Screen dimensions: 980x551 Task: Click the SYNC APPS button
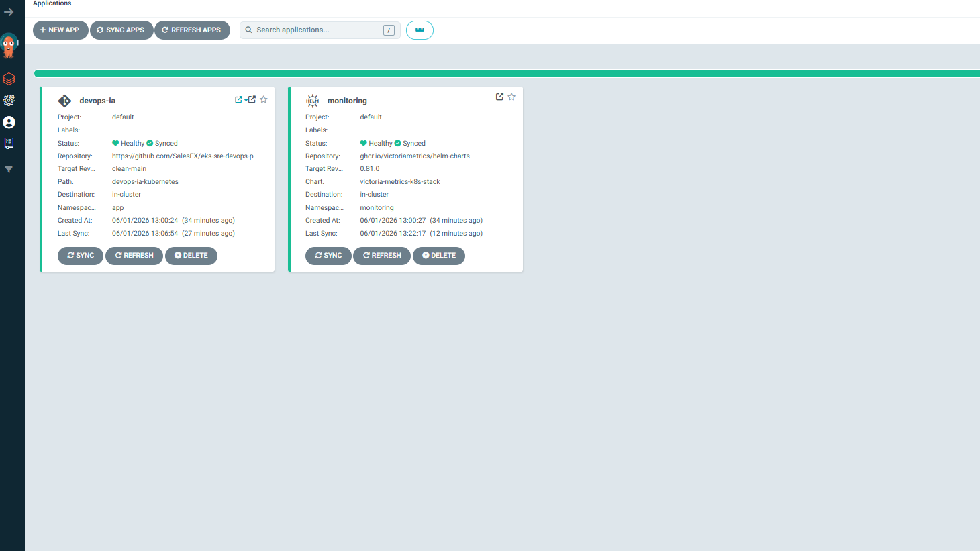click(x=121, y=30)
